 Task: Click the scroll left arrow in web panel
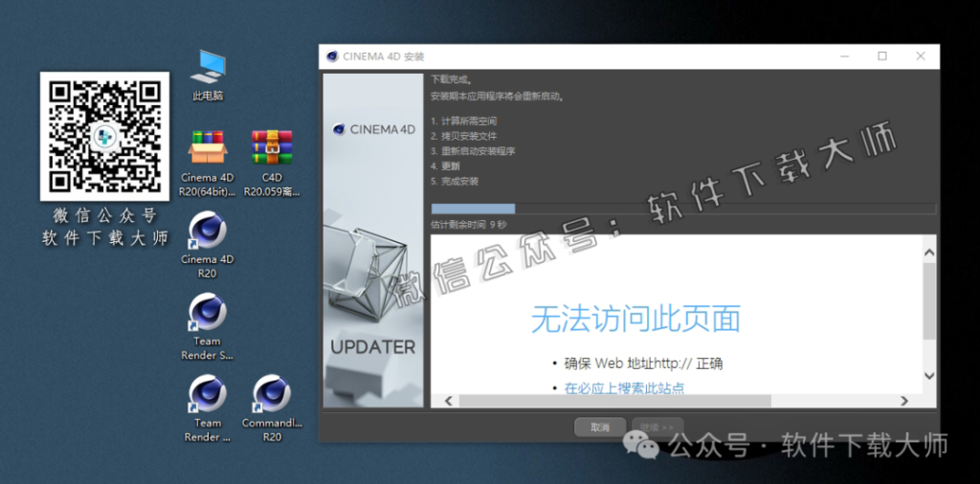[448, 401]
